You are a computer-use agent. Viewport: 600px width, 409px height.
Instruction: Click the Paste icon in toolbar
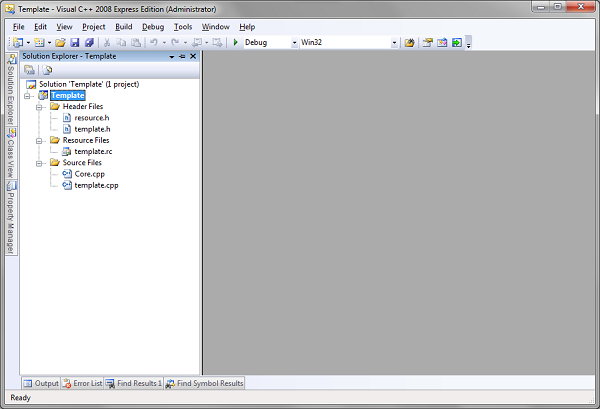136,42
